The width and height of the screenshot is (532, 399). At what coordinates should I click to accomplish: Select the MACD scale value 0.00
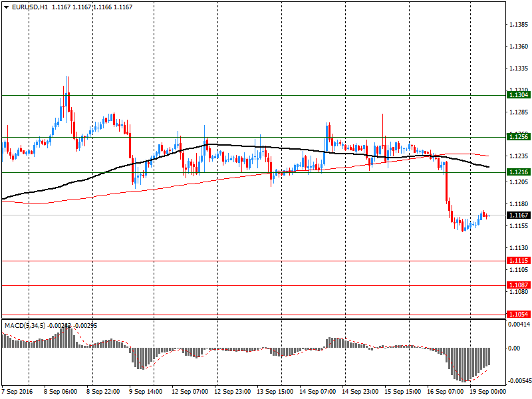pos(514,348)
